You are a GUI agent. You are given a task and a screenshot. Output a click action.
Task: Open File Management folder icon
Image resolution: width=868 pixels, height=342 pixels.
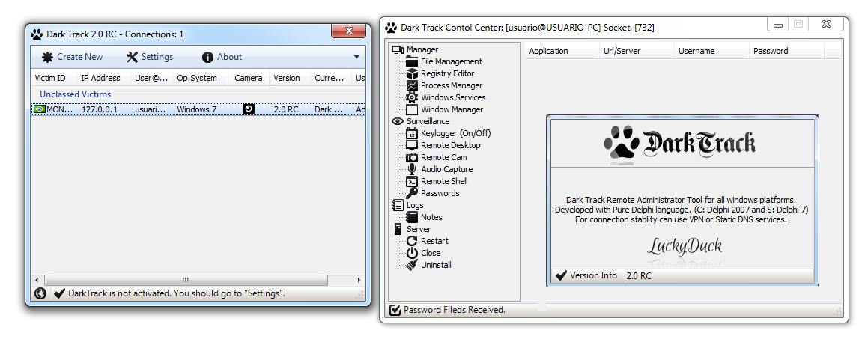coord(412,61)
